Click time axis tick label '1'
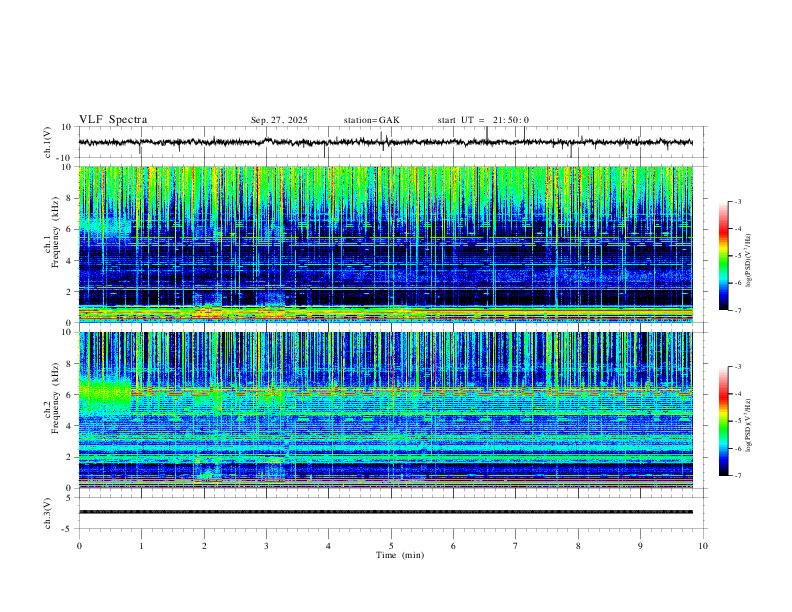This screenshot has width=792, height=612. point(141,546)
